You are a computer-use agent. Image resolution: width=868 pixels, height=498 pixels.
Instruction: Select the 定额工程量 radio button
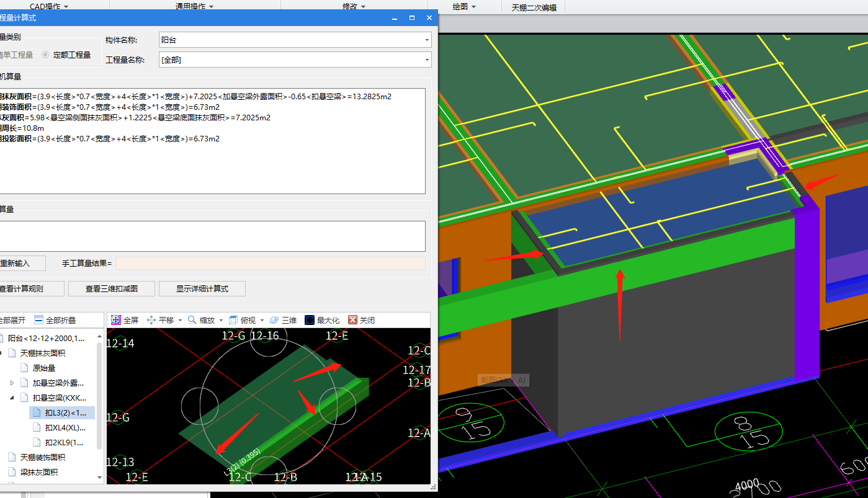click(x=45, y=55)
